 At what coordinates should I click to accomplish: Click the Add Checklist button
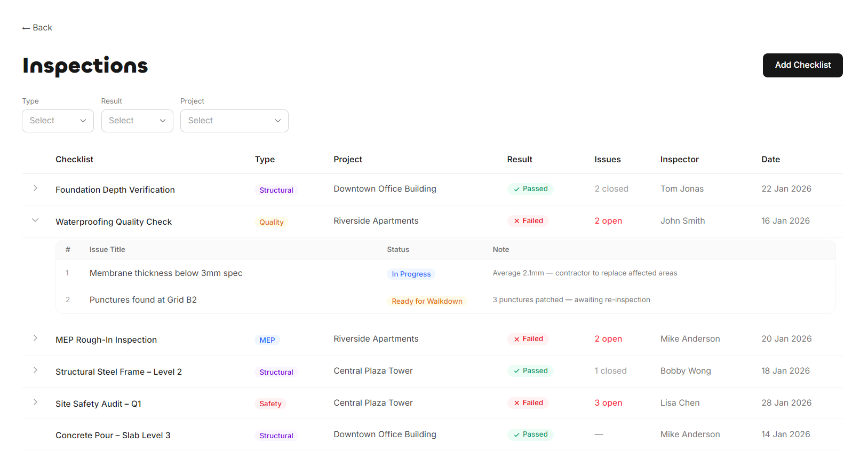pyautogui.click(x=802, y=65)
